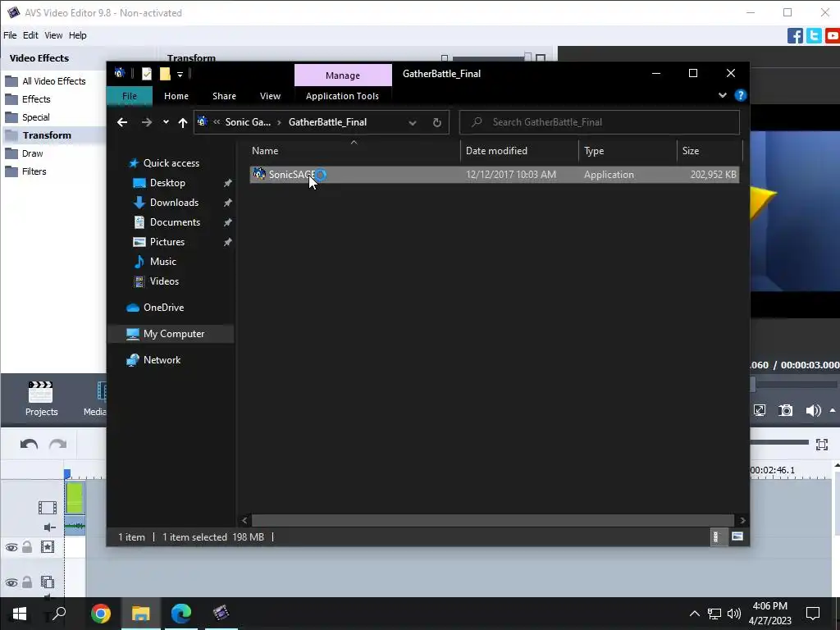The image size is (840, 630).
Task: Open the Explorer File tab
Action: (x=130, y=96)
